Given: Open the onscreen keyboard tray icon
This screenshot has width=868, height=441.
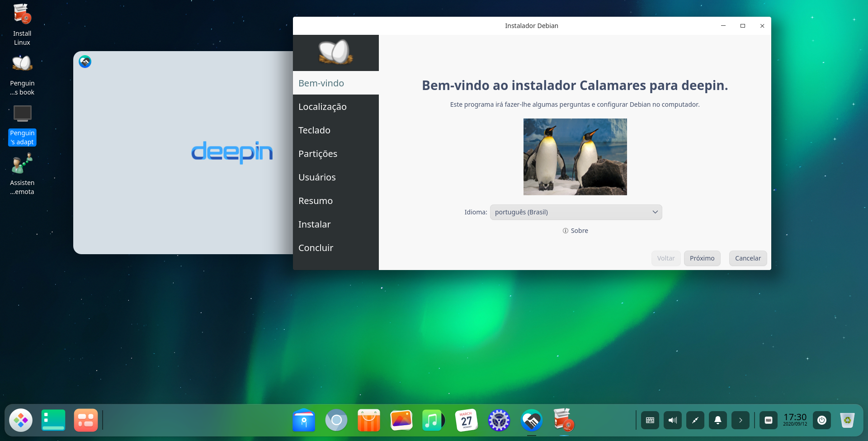Looking at the screenshot, I should [x=769, y=420].
